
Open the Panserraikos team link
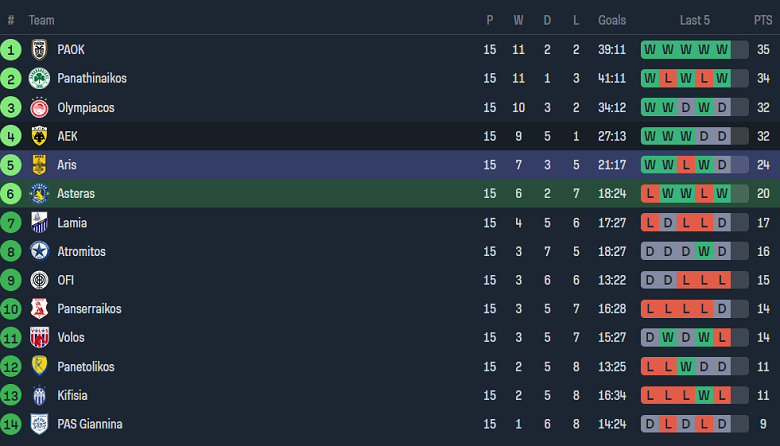pos(89,309)
